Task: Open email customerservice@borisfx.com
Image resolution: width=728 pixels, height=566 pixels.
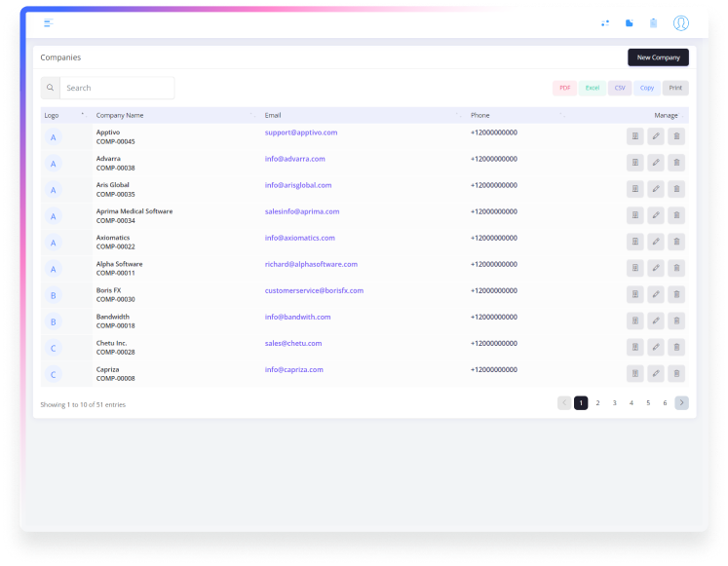Action: [314, 290]
